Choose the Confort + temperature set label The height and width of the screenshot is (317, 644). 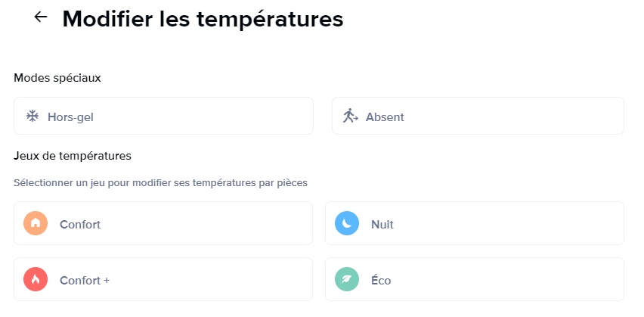point(85,281)
